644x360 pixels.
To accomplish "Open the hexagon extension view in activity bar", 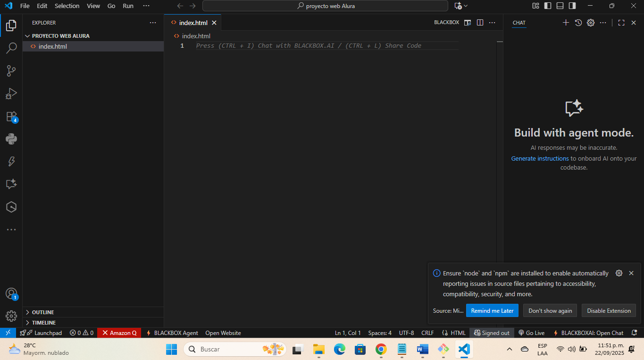I will pyautogui.click(x=11, y=207).
